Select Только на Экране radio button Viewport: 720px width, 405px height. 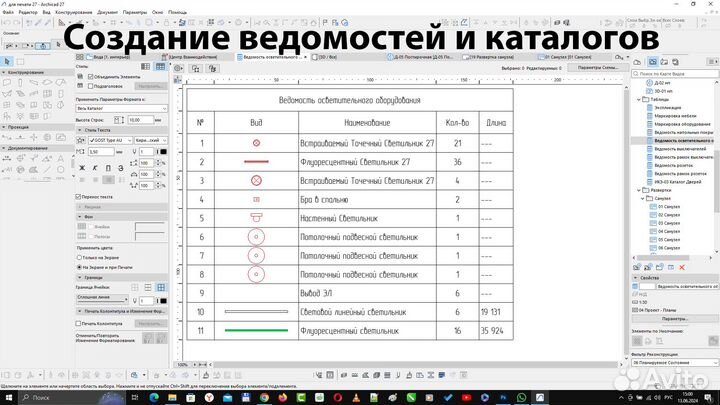click(x=79, y=258)
